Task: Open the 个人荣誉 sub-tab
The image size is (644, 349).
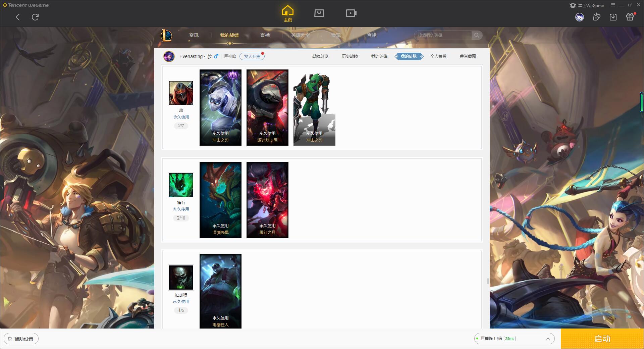Action: coord(438,56)
